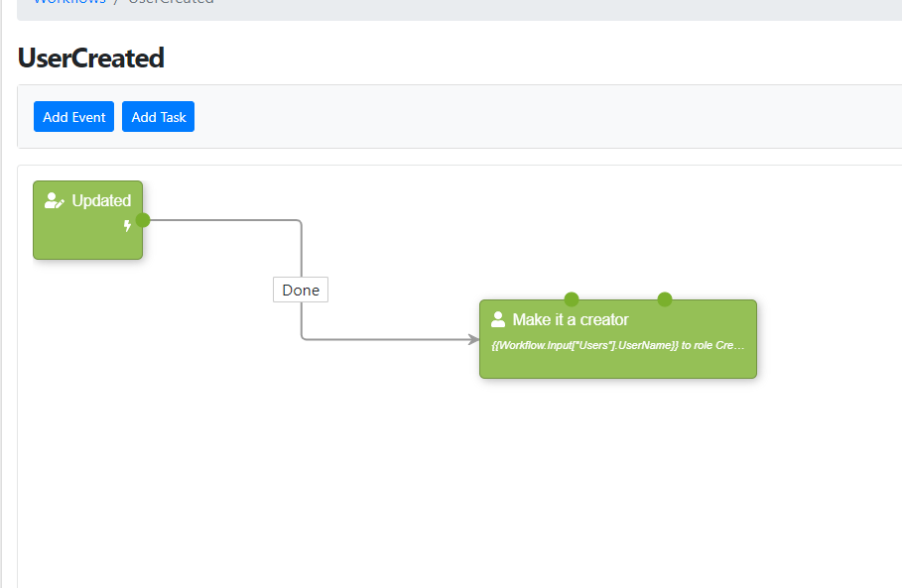Click the toolbar area beside Add Task
Image resolution: width=902 pixels, height=588 pixels.
(x=298, y=116)
